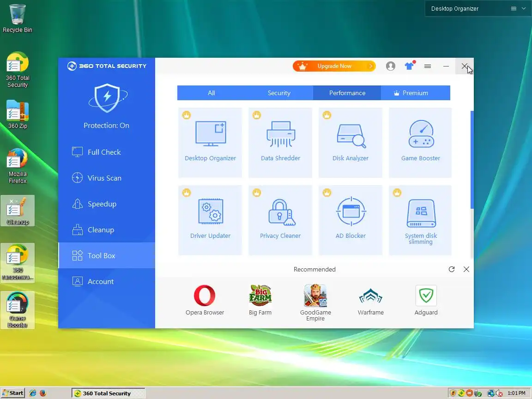The height and width of the screenshot is (399, 532).
Task: Select the Cleanup desktop shortcut
Action: coord(17,211)
